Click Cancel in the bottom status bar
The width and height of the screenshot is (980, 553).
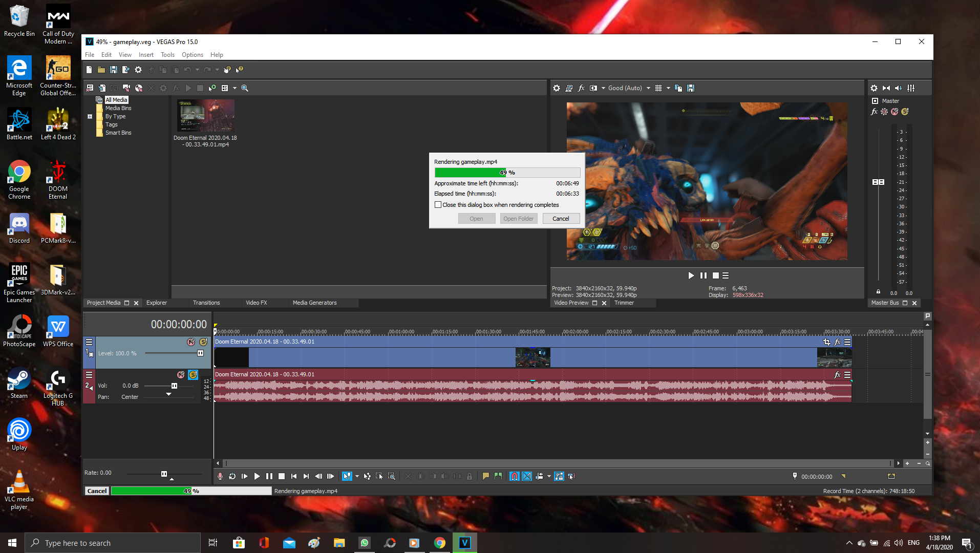pyautogui.click(x=97, y=491)
